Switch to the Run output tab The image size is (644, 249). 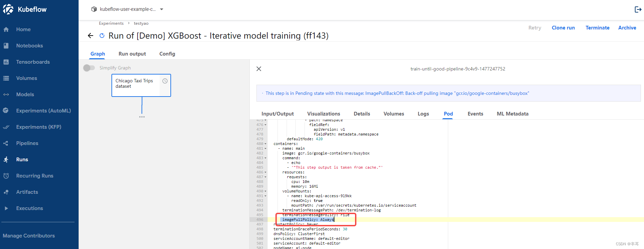[x=132, y=54]
